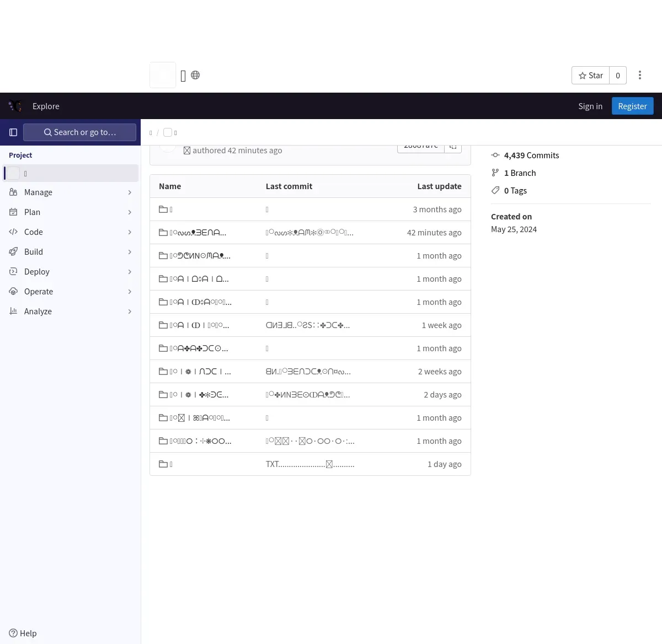Click the Last commit column header

pos(289,186)
